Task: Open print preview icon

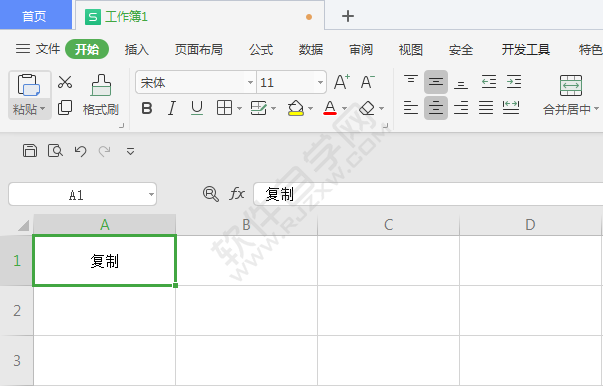Action: [55, 151]
